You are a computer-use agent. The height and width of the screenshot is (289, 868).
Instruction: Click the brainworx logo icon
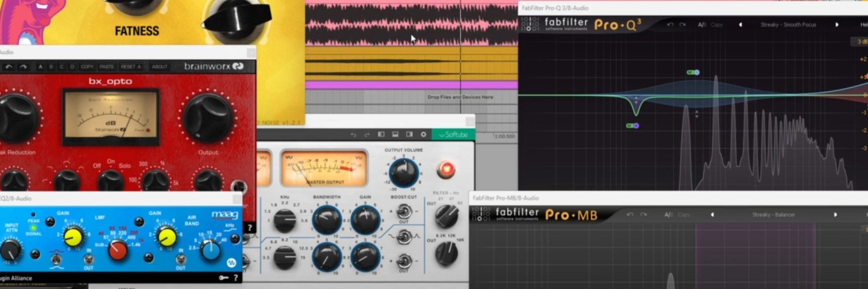click(x=238, y=66)
